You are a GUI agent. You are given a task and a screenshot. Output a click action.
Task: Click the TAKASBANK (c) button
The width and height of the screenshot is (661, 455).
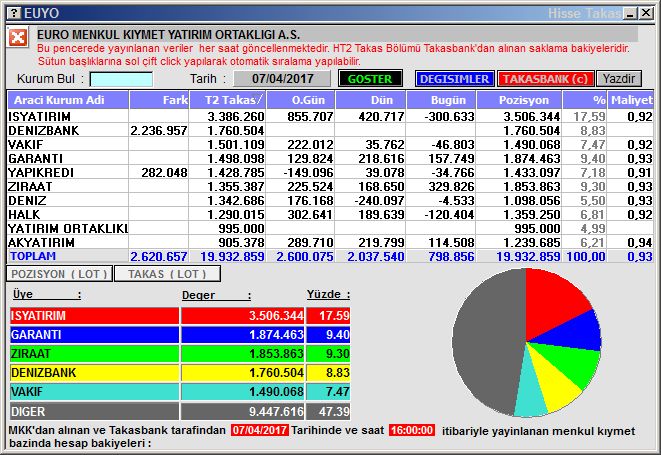(545, 79)
